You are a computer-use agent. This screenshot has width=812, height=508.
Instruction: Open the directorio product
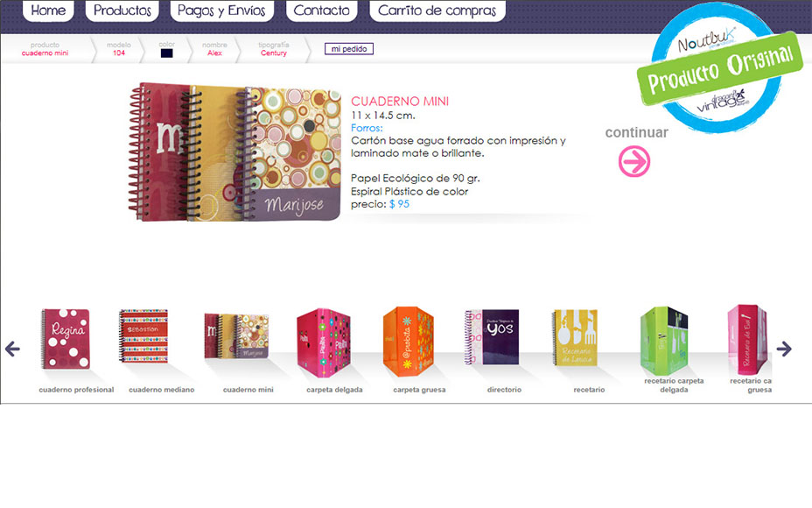tap(492, 337)
